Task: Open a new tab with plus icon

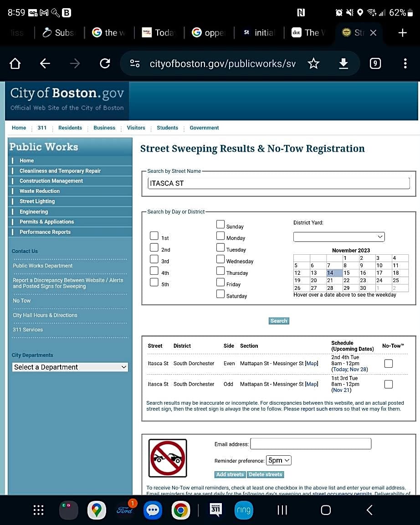Action: 403,32
